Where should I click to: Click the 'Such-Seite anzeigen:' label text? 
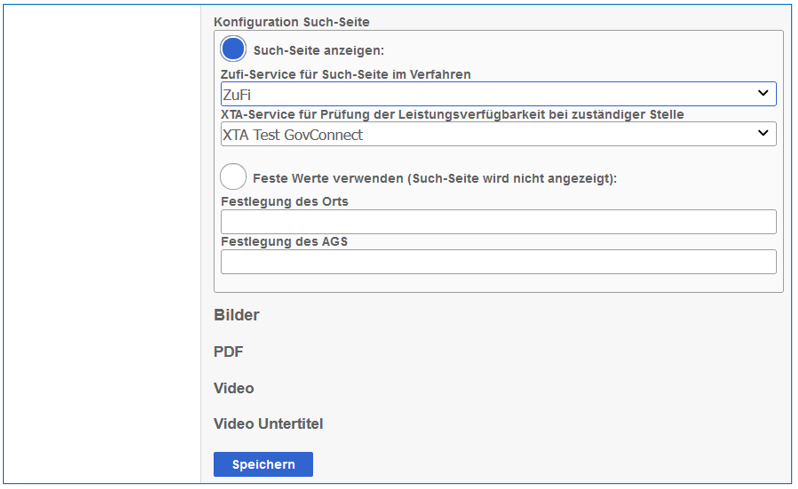point(318,50)
